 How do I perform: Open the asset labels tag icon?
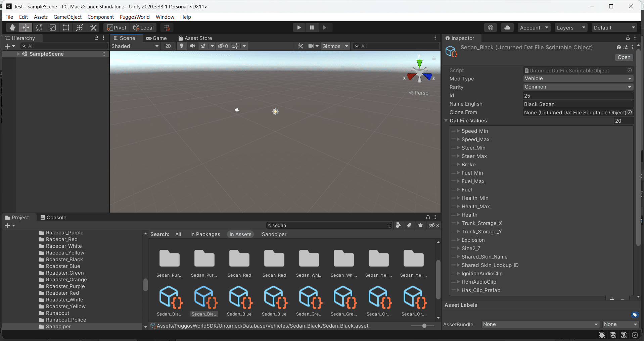[x=635, y=315]
